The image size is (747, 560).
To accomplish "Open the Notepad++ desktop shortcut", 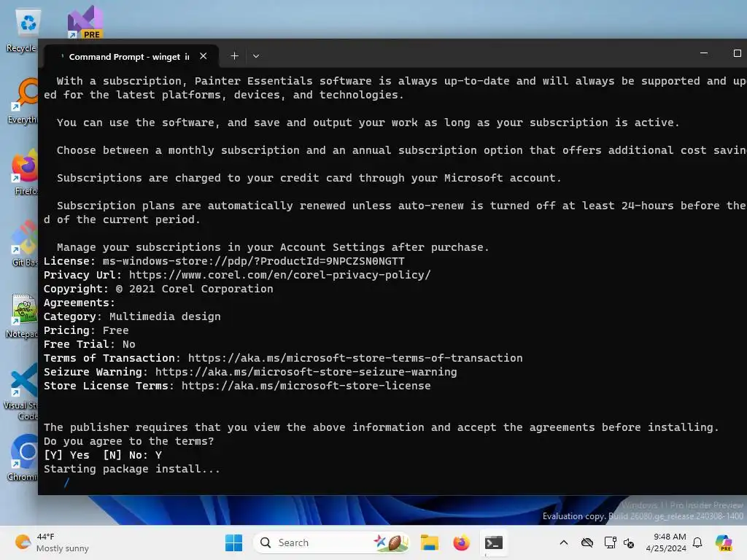I will click(x=23, y=315).
